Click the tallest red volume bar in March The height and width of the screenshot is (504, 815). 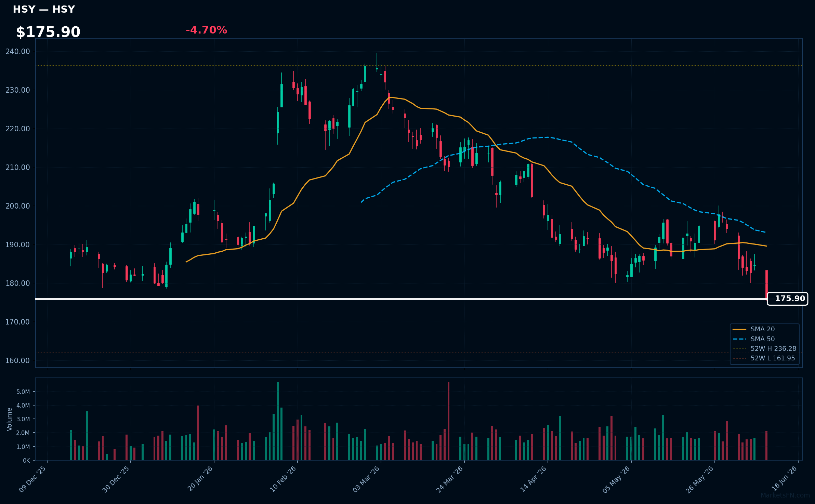448,421
